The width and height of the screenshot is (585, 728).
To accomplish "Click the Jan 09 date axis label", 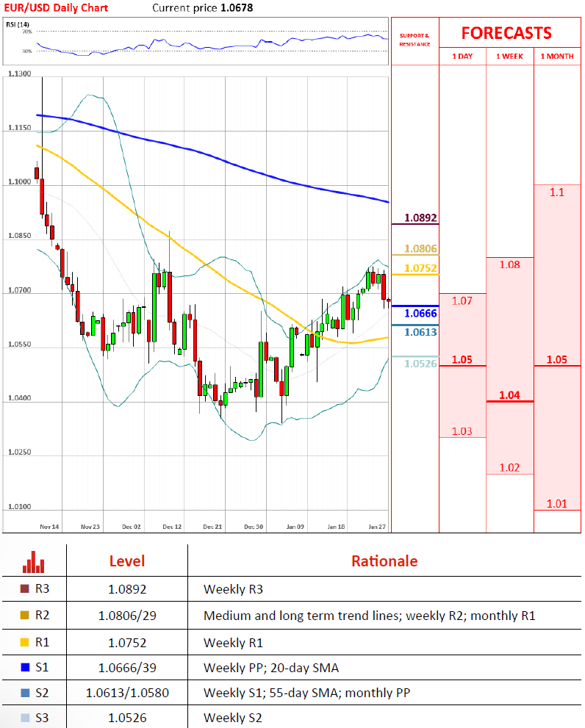I will (295, 527).
